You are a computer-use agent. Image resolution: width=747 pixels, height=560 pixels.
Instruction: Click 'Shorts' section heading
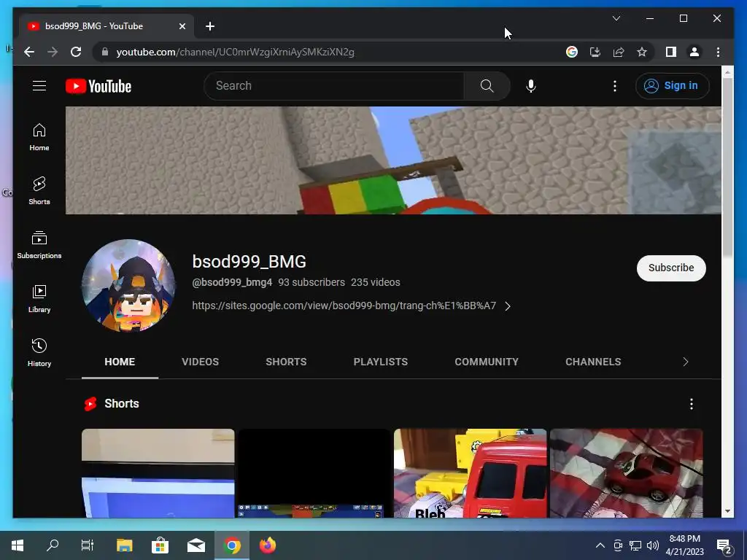point(122,404)
